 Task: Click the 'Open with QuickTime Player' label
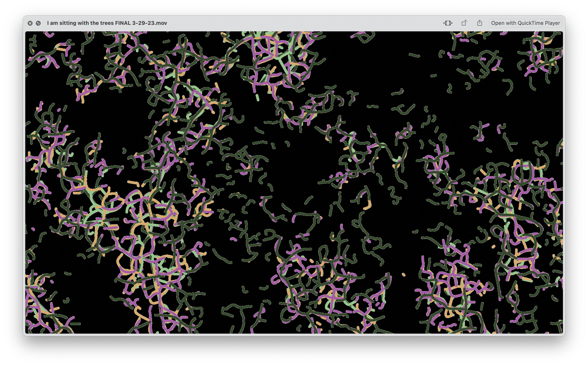(525, 23)
